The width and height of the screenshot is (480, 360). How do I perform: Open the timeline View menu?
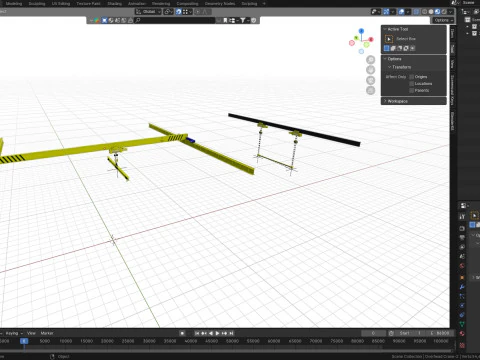[31, 333]
